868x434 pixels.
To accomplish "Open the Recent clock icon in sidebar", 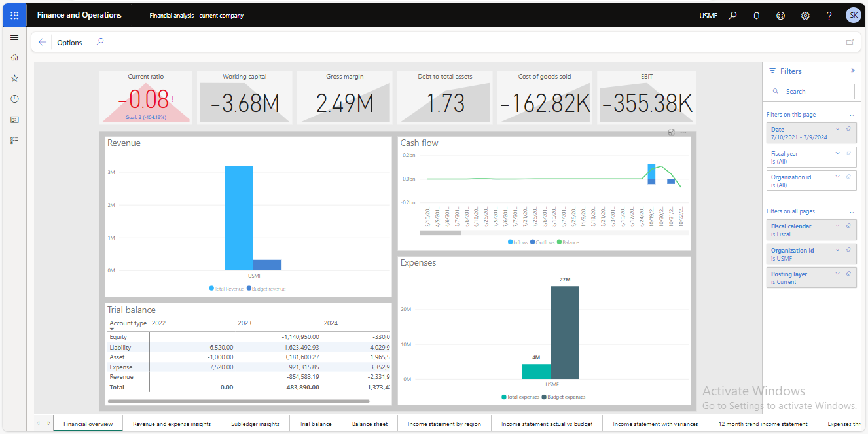I will (14, 99).
